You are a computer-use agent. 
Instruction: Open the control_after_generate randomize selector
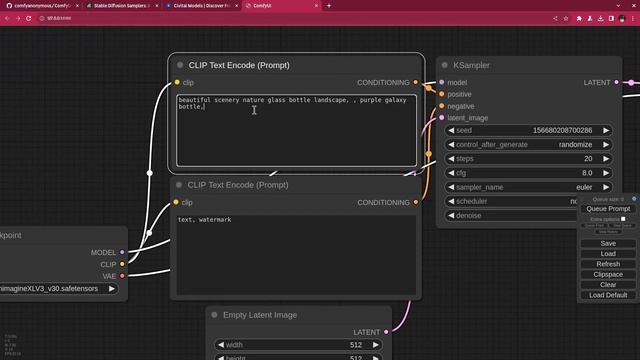click(528, 144)
